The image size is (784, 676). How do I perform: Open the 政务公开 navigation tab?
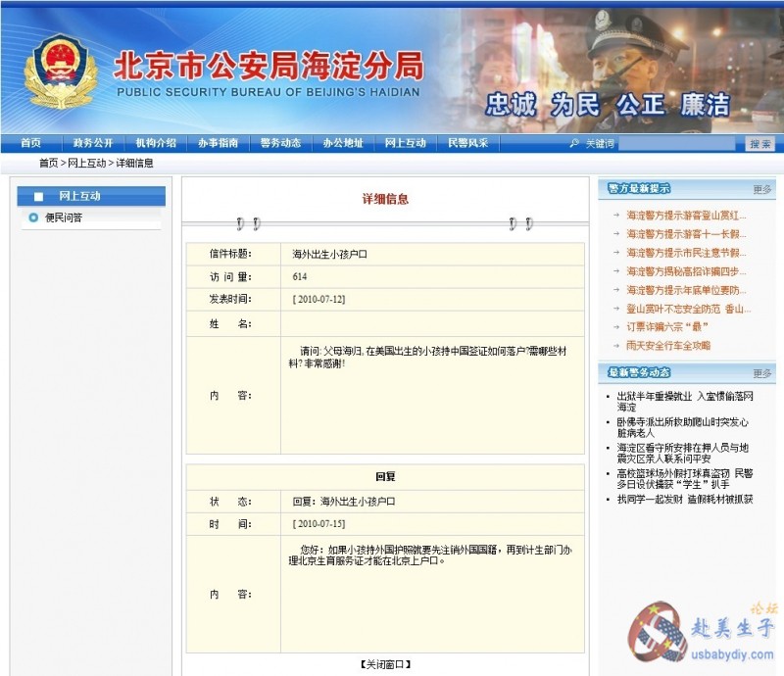pos(93,143)
